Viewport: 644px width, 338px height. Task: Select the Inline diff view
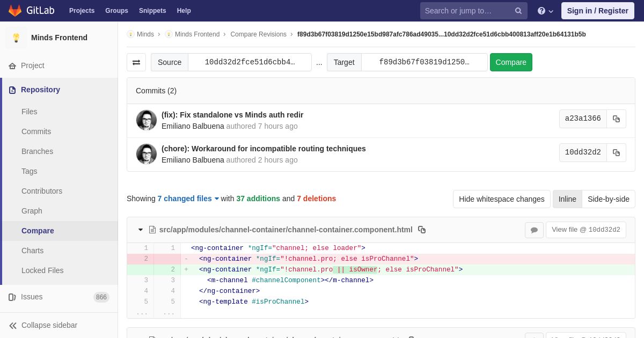[x=567, y=199]
